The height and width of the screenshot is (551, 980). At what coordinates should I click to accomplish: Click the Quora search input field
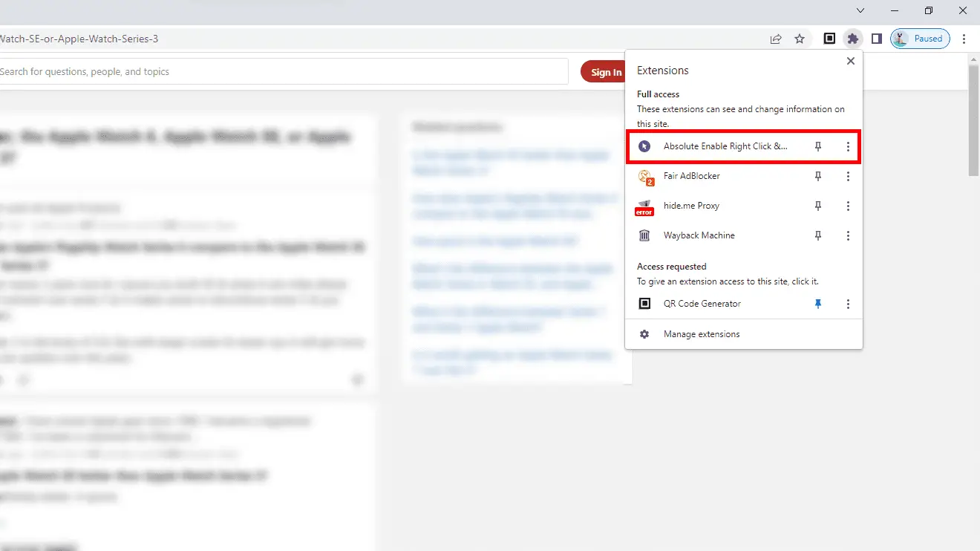(x=282, y=72)
